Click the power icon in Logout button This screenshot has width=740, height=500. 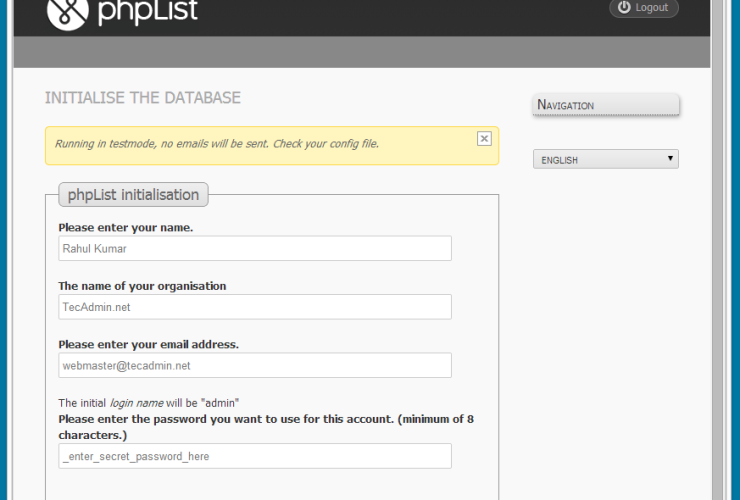(x=624, y=8)
